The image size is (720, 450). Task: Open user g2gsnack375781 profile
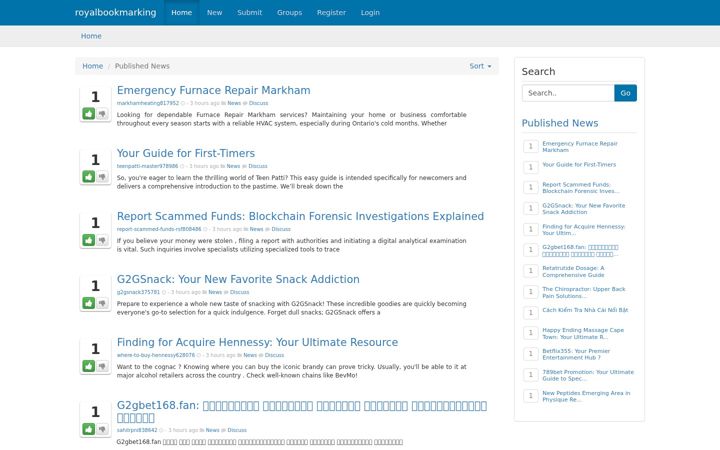click(138, 292)
